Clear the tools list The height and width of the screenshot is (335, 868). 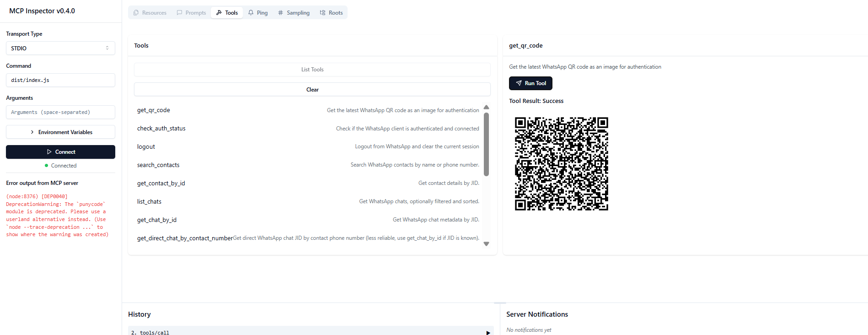[x=312, y=90]
